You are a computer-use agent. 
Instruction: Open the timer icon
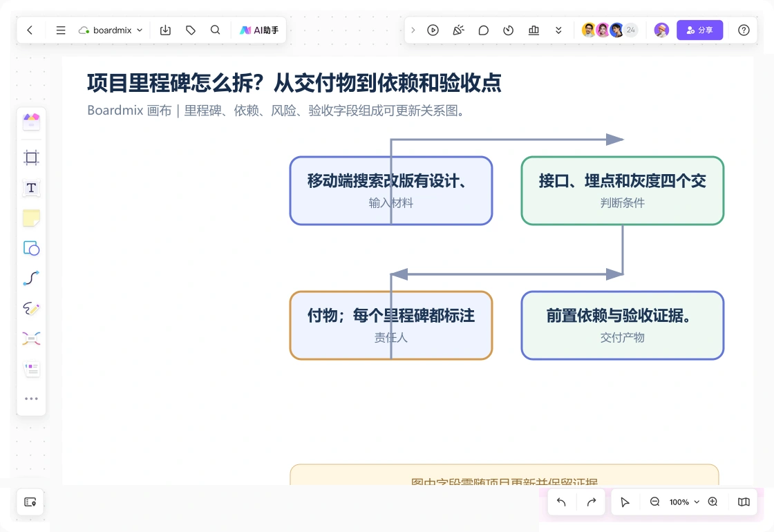509,30
